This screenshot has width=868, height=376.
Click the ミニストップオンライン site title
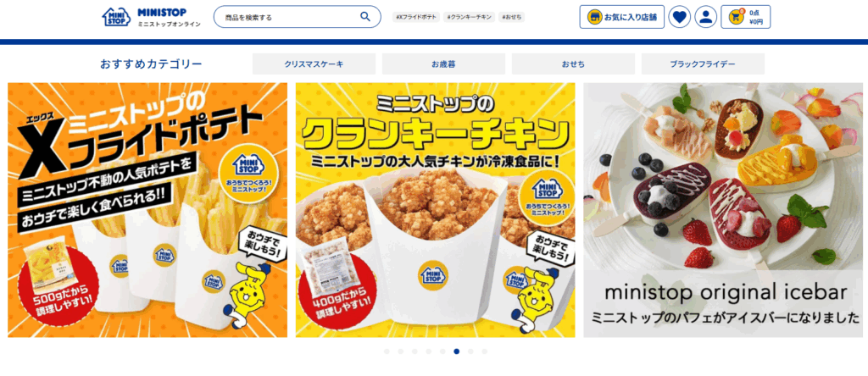170,25
